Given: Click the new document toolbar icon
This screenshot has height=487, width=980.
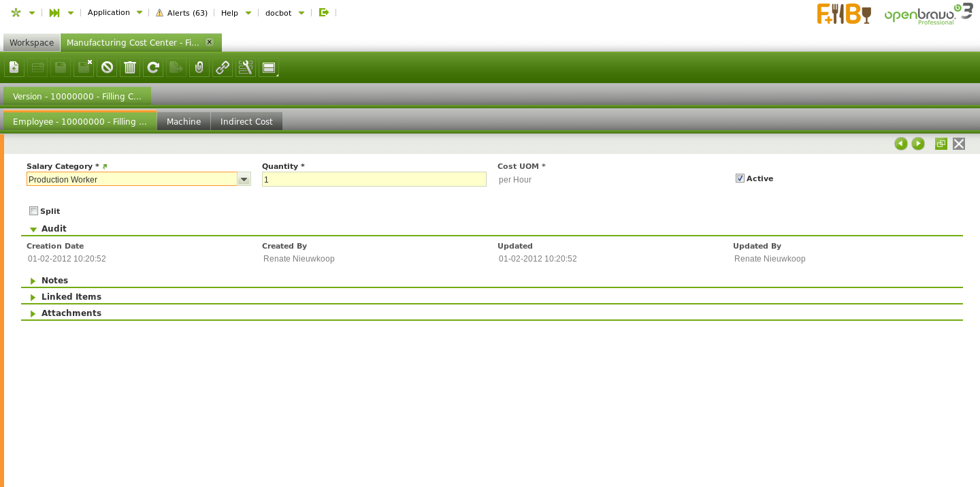Looking at the screenshot, I should point(14,67).
